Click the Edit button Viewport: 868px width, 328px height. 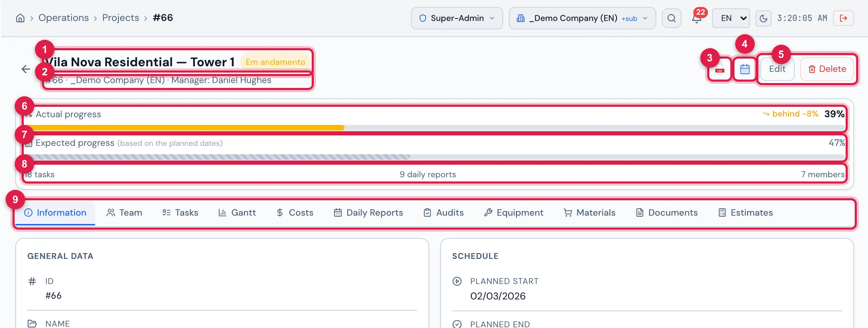pyautogui.click(x=777, y=69)
